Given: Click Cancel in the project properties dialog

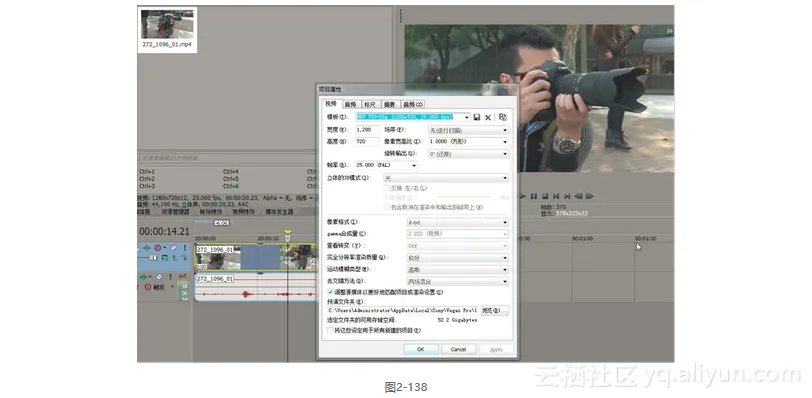Looking at the screenshot, I should [x=458, y=349].
